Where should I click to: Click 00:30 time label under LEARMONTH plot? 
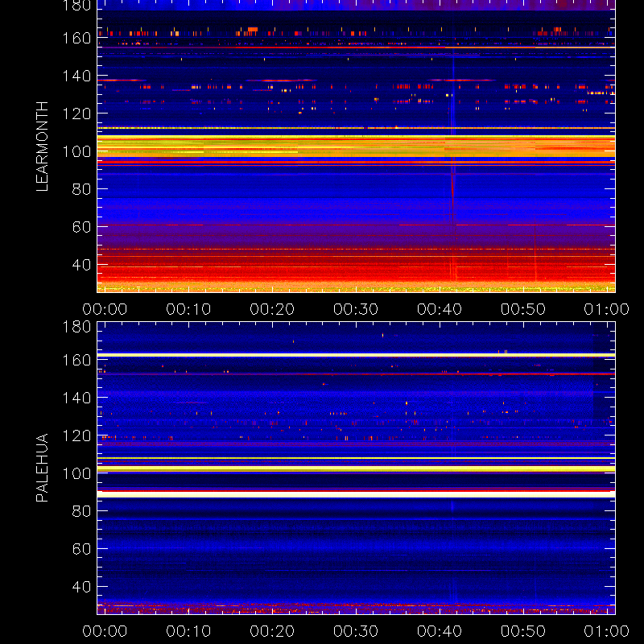(x=356, y=309)
